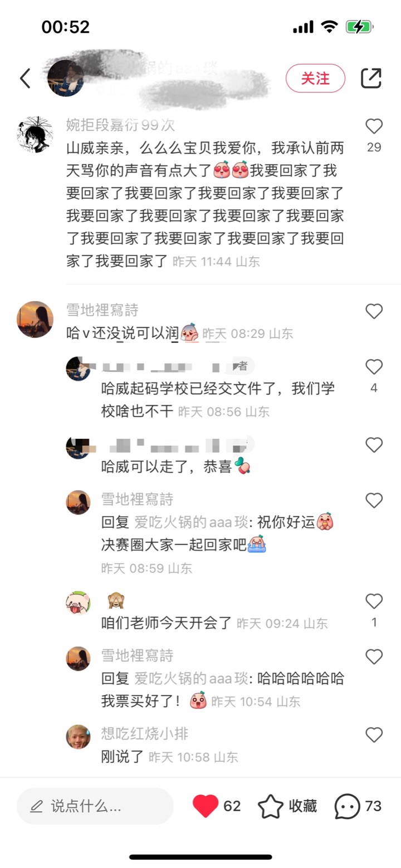The width and height of the screenshot is (401, 868).
Task: Like the reply 刚说了 by 想吃红烧小排
Action: tap(374, 735)
